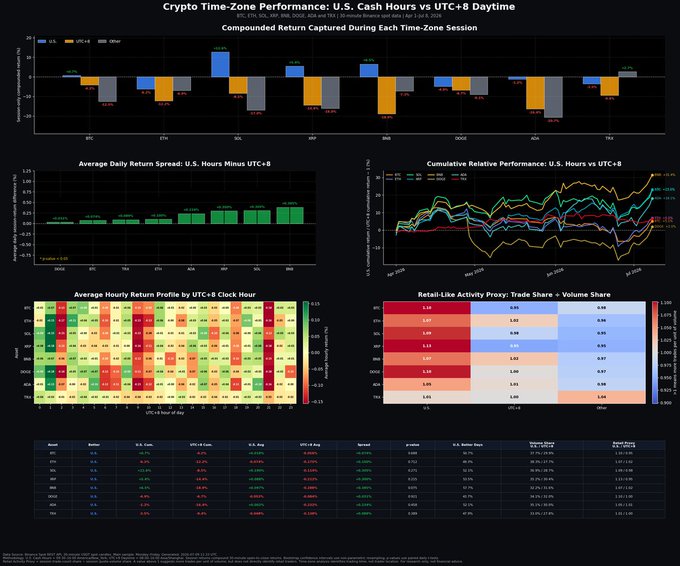
Task: Click the 'Average Daily Return Spread' chart title
Action: pos(174,164)
